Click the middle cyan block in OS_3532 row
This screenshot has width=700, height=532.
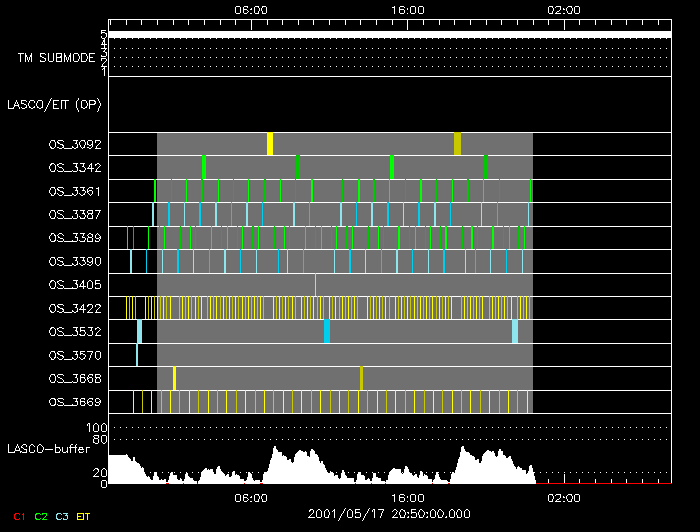pos(327,331)
